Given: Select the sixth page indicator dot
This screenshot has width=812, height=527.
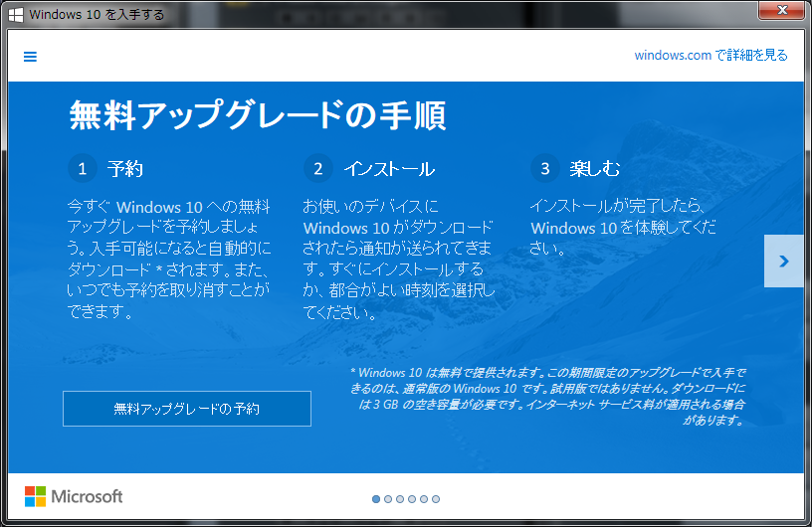Looking at the screenshot, I should click(x=436, y=499).
